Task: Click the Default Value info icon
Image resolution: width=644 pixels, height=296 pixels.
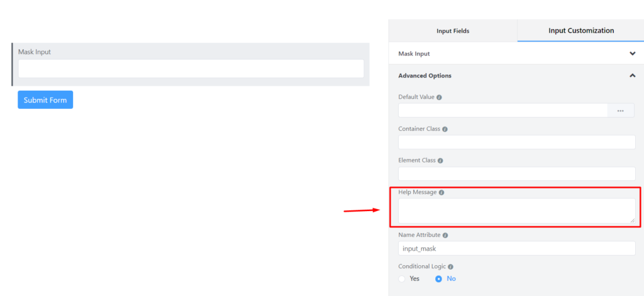Action: (x=439, y=98)
